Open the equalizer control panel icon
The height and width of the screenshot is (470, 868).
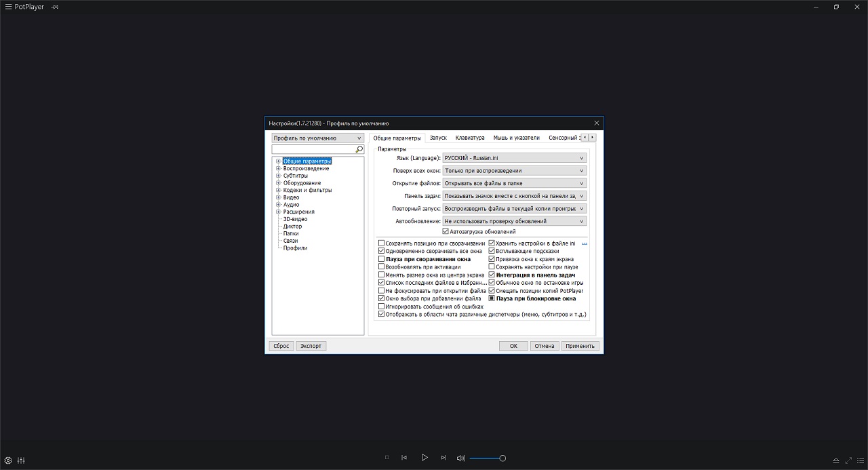[21, 460]
